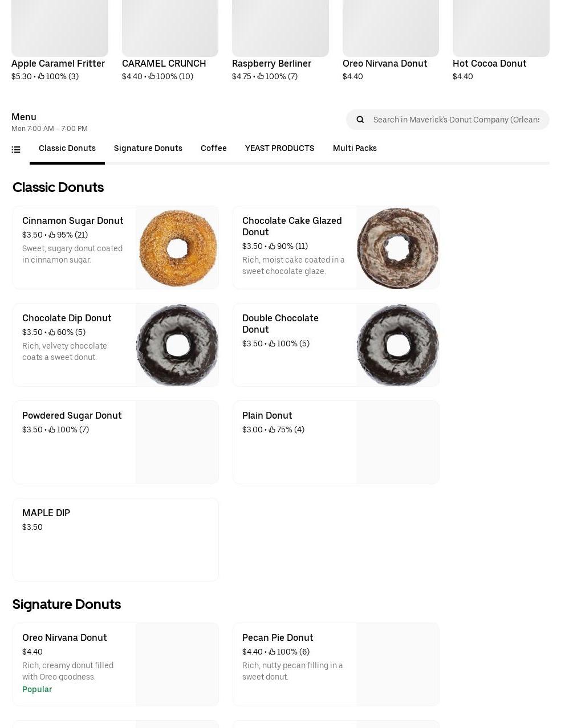Click thumbs-up rating icon on Chocolate Dip Donut
This screenshot has height=728, width=561.
52,332
